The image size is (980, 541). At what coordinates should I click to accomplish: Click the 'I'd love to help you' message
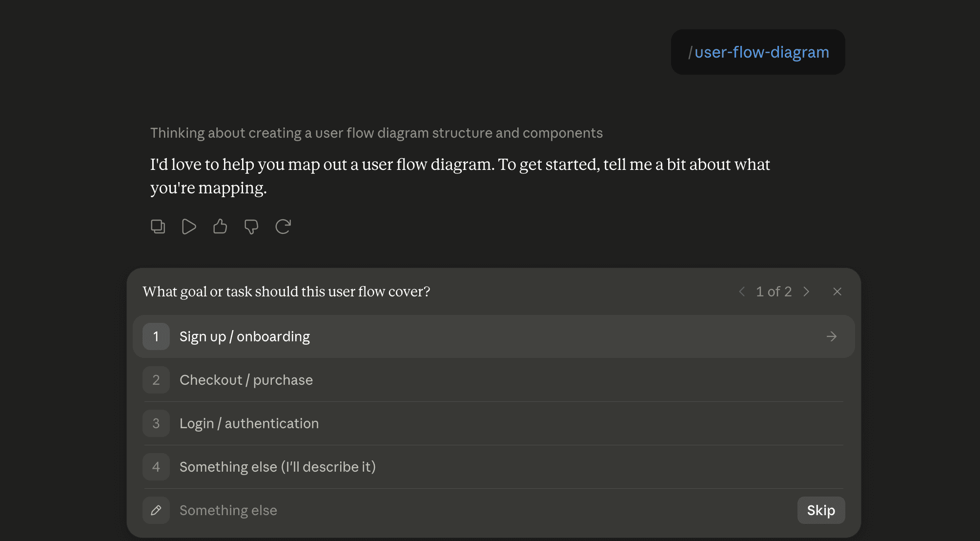tap(460, 176)
